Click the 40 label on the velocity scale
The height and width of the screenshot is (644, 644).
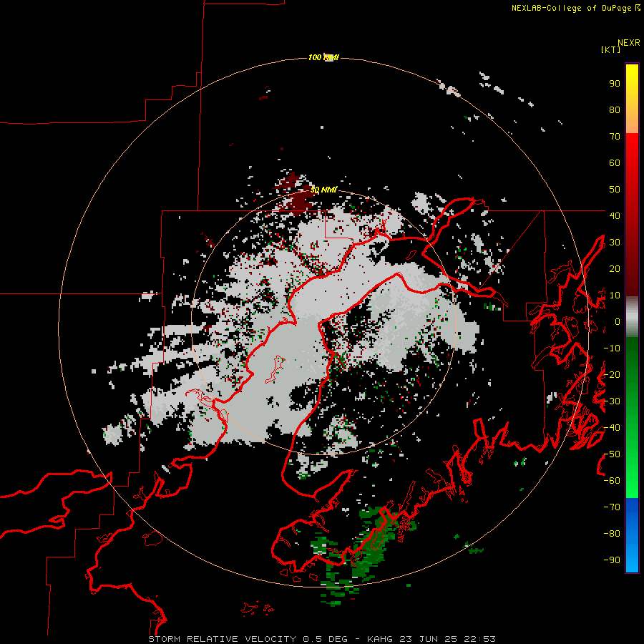pos(615,215)
